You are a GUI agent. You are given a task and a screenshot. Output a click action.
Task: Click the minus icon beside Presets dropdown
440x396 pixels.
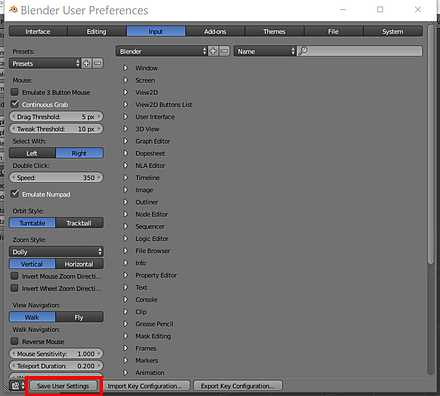(x=98, y=63)
